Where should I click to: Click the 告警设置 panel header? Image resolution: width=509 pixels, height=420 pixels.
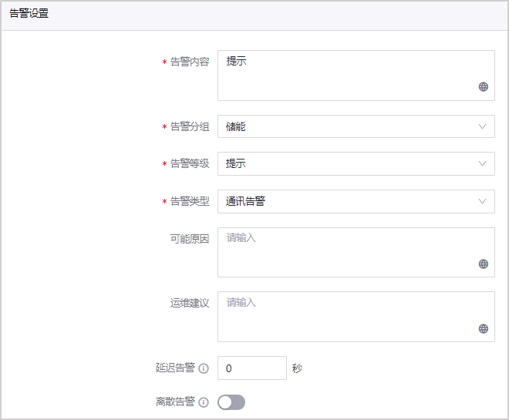coord(29,14)
